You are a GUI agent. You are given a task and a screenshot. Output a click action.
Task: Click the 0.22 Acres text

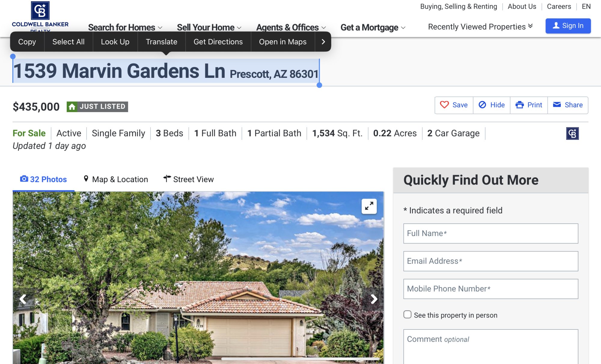[395, 133]
